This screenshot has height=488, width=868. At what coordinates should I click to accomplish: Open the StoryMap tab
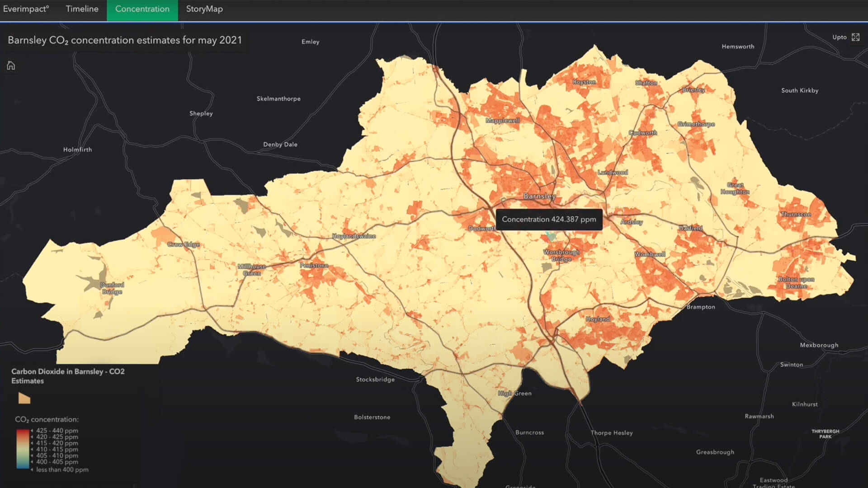[x=204, y=9]
